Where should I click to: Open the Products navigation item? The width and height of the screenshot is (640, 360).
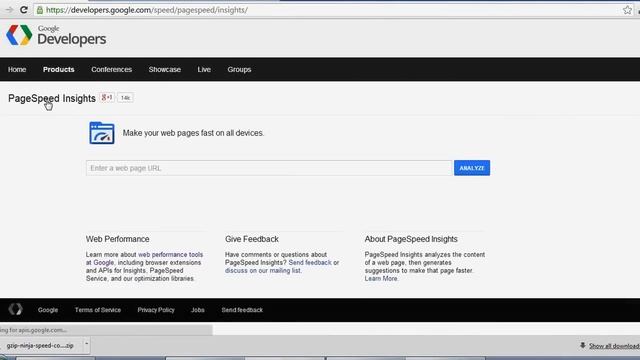(x=59, y=69)
